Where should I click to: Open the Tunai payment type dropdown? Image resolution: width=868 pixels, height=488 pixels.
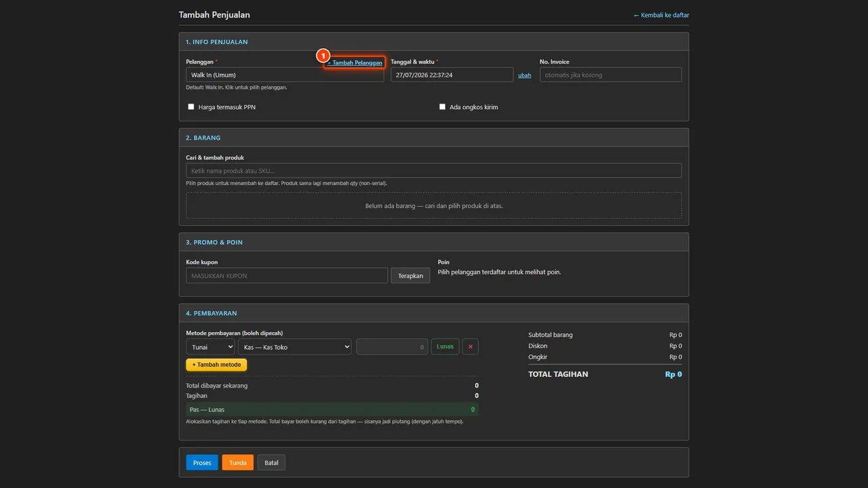(x=210, y=346)
